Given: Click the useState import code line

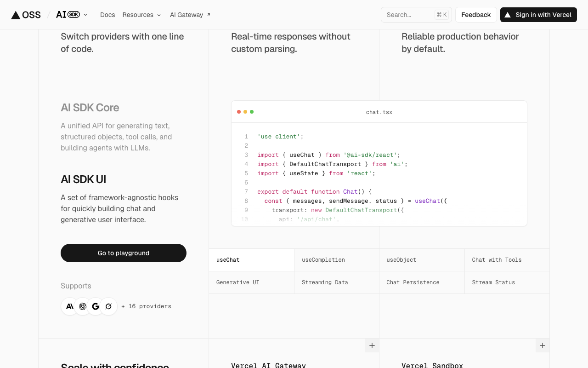Looking at the screenshot, I should pos(316,173).
